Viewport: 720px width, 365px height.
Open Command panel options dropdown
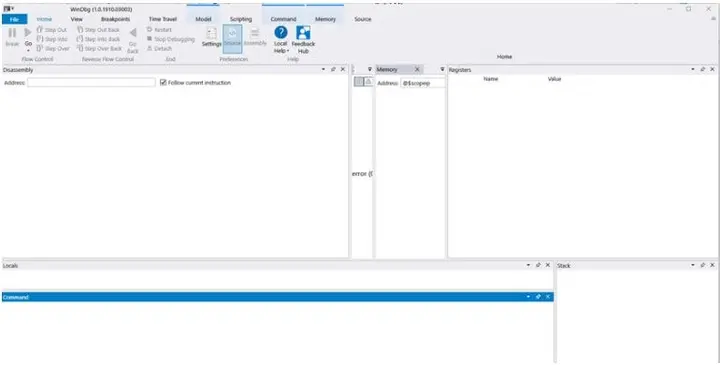528,297
